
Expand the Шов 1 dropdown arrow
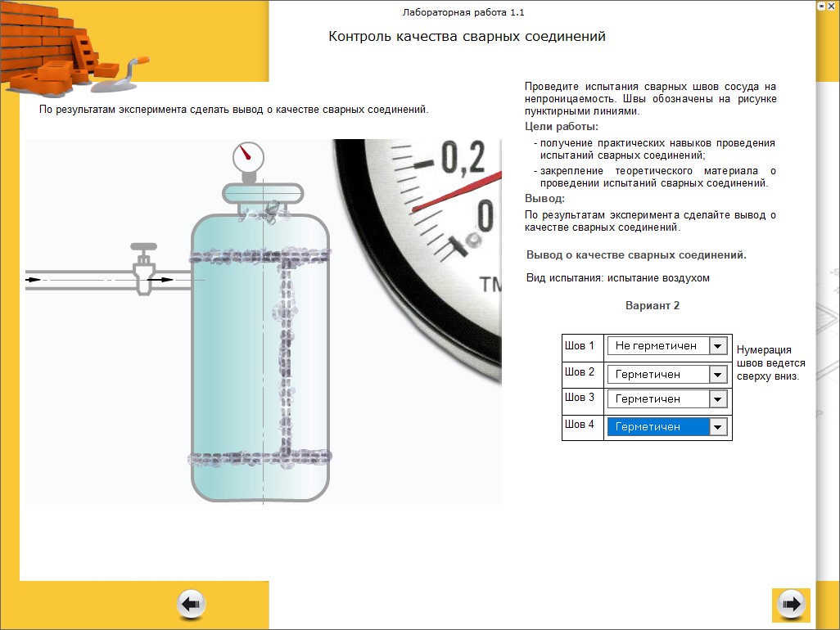718,346
